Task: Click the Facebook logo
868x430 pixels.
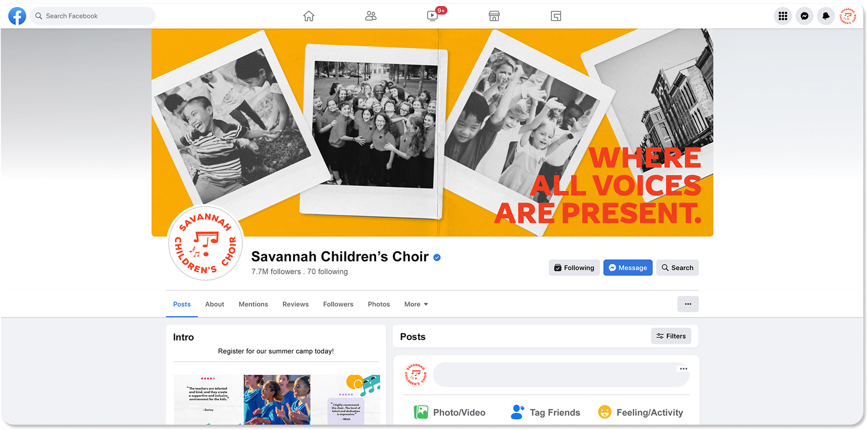Action: [x=17, y=16]
